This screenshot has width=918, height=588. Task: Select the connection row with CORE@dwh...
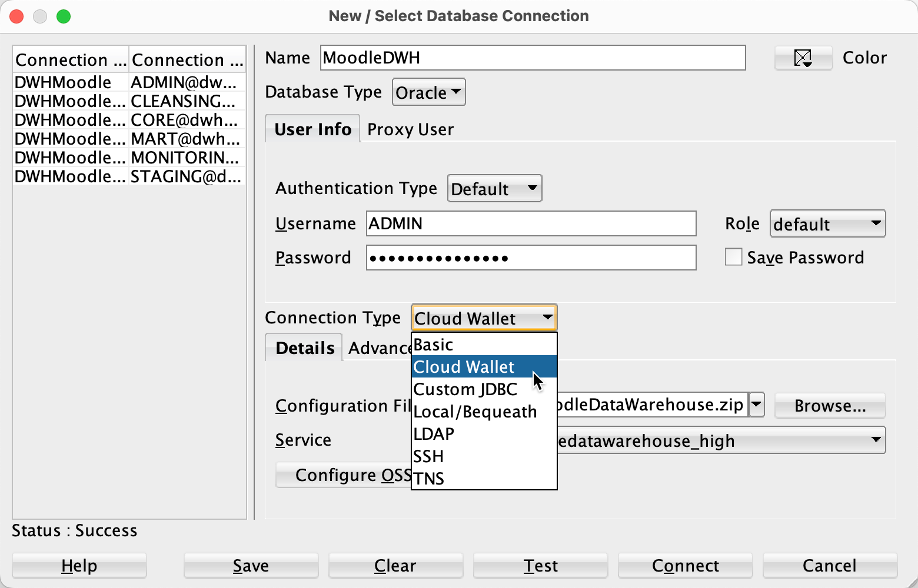pos(129,120)
